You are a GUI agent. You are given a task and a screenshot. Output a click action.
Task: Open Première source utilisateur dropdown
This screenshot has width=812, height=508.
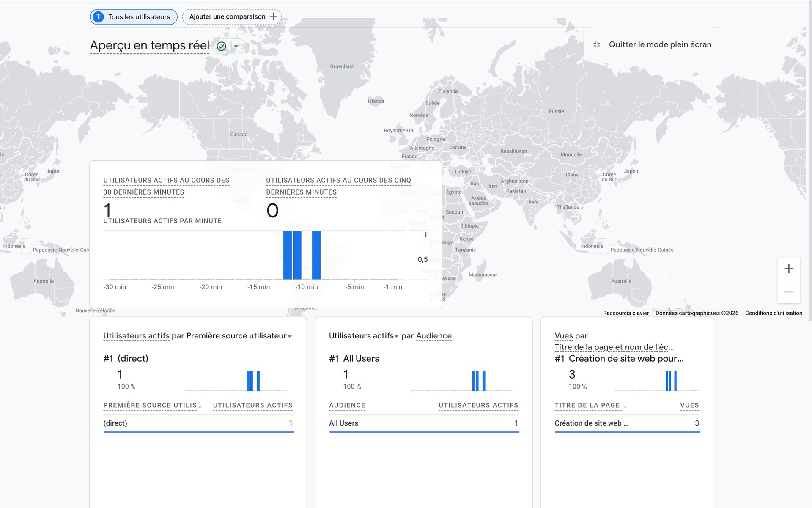[290, 336]
